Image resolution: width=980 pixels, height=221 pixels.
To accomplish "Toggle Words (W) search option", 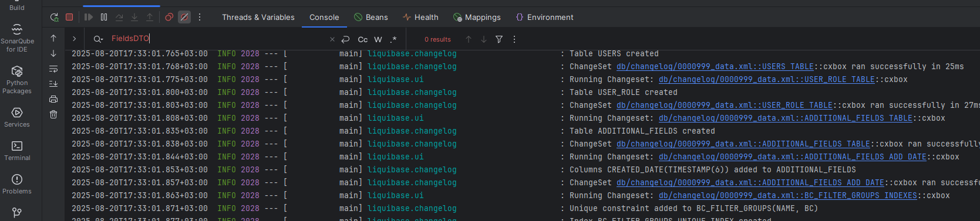I will (x=378, y=39).
